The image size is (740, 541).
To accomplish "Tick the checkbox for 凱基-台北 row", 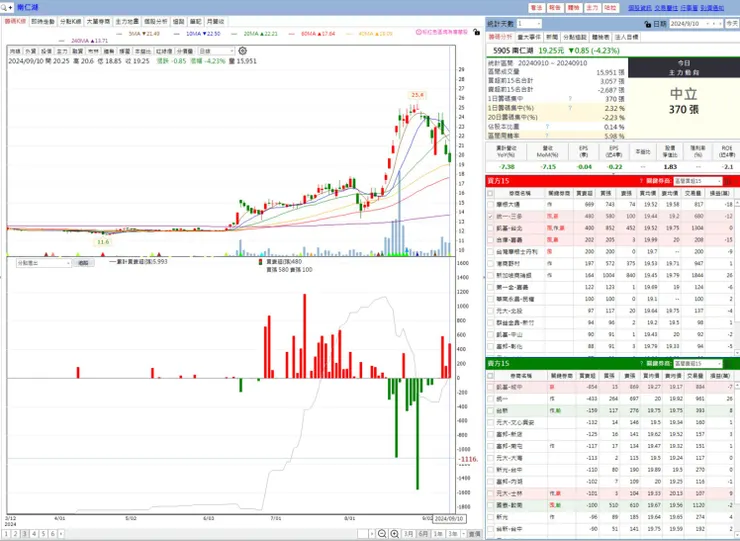I will 491,228.
